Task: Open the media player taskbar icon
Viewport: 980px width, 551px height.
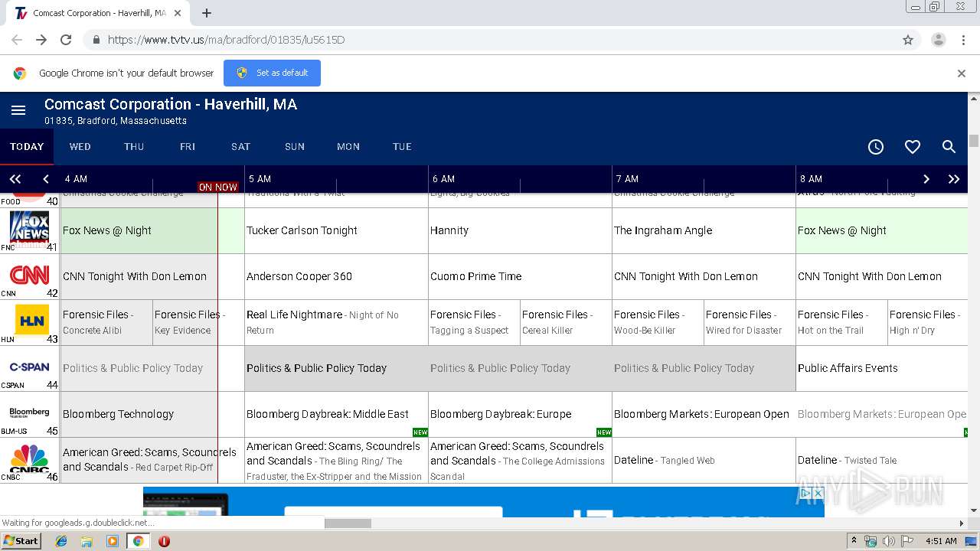Action: [x=113, y=541]
